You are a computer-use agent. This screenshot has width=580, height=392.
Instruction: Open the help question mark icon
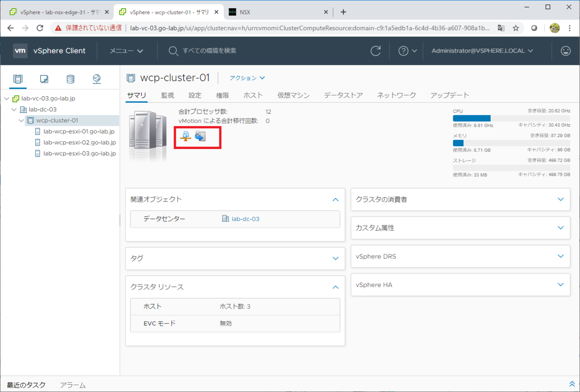(403, 51)
